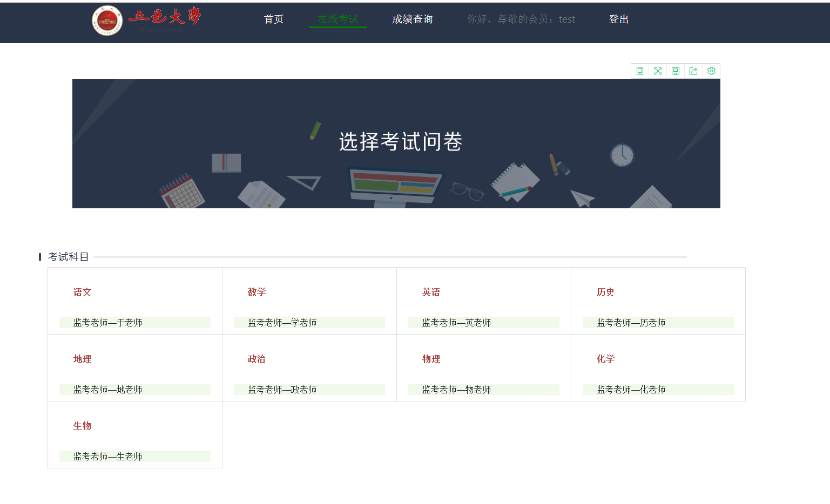Open the 成绩查询 score query menu
The height and width of the screenshot is (504, 830).
tap(413, 19)
